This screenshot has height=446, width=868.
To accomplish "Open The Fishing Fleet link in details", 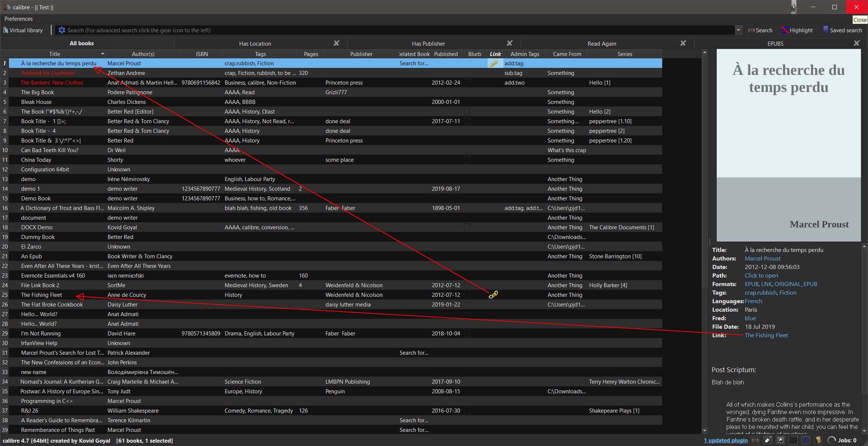I will pyautogui.click(x=766, y=335).
